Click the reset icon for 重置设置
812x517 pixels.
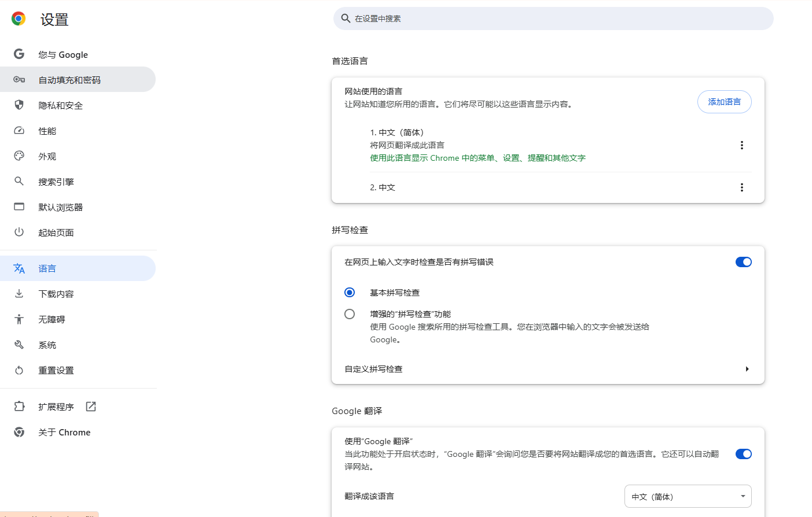click(x=19, y=370)
